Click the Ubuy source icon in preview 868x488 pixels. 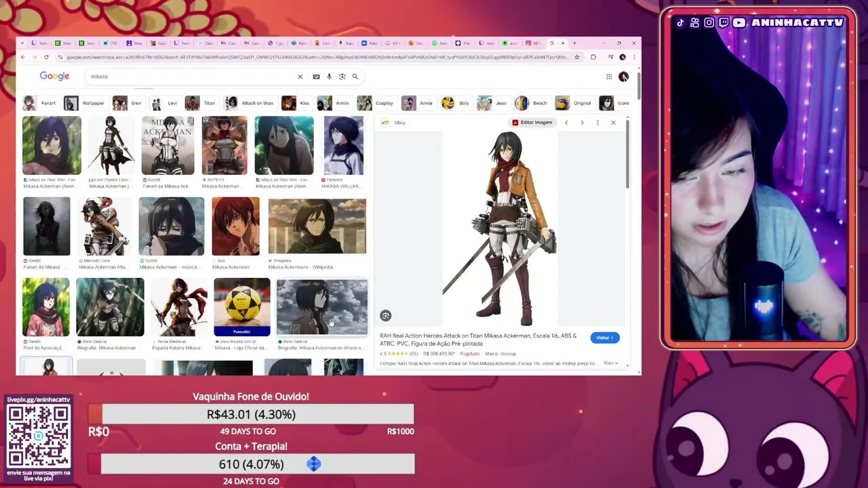(x=385, y=123)
